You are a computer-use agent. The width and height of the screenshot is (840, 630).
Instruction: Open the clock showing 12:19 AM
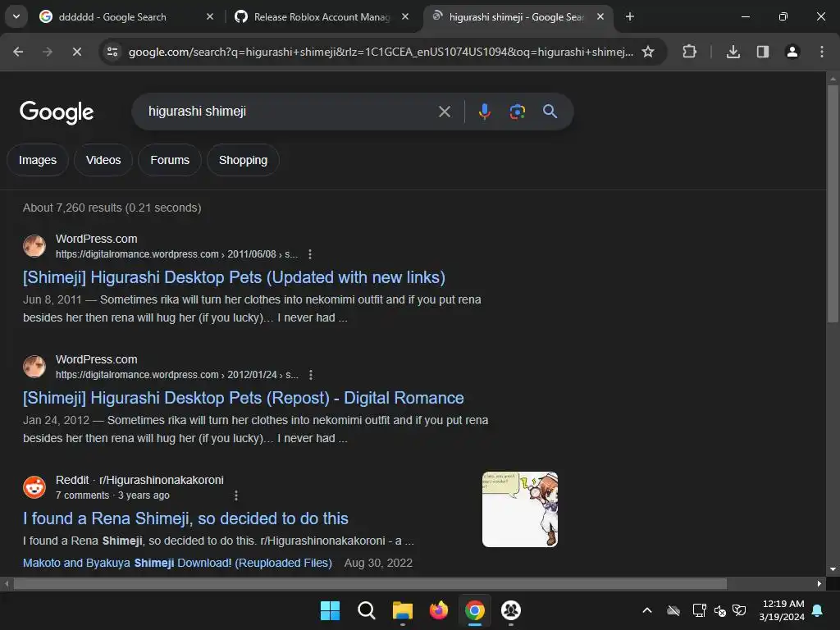pyautogui.click(x=782, y=610)
